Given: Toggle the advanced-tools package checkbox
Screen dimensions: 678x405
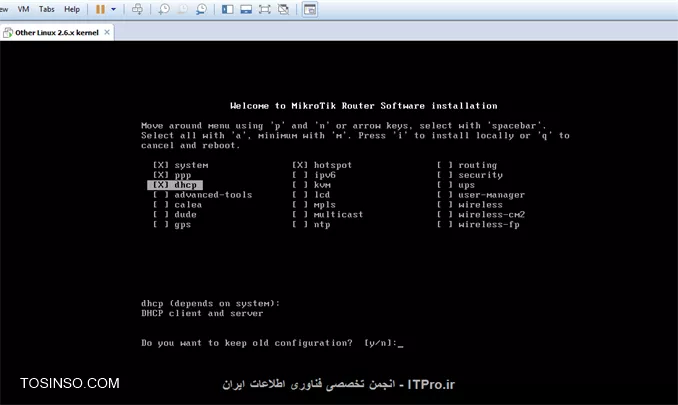Looking at the screenshot, I should click(x=160, y=195).
